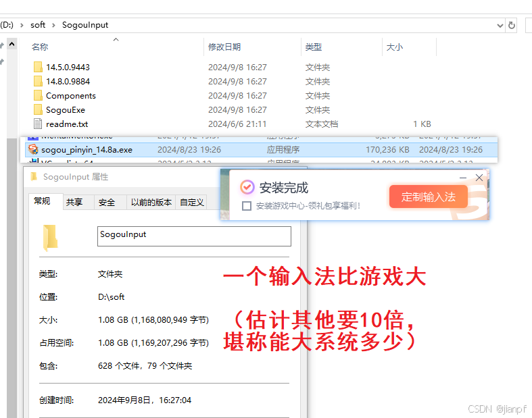Click the 文件夹 type value in properties

tap(110, 274)
